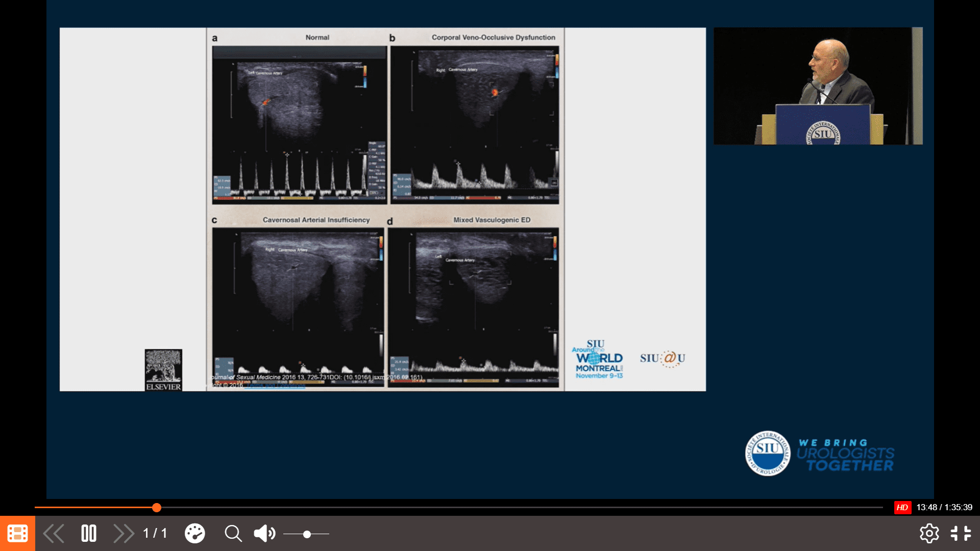Open the orange slide thumbnails grid
Screen dimensions: 980x551
(17, 534)
